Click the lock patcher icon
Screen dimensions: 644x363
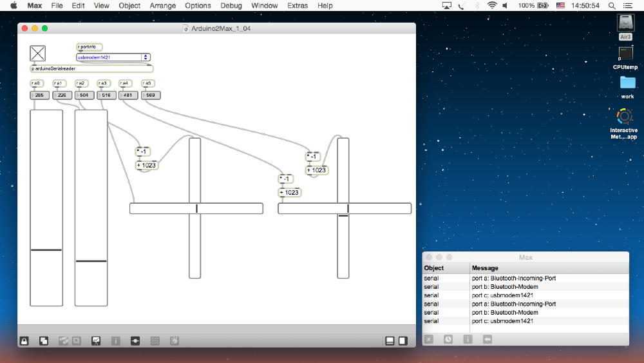24,341
